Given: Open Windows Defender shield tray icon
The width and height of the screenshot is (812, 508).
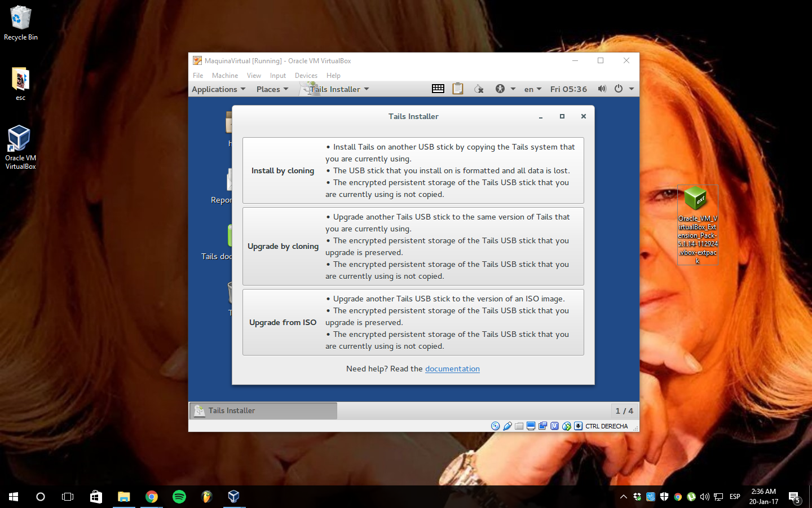Looking at the screenshot, I should click(664, 497).
